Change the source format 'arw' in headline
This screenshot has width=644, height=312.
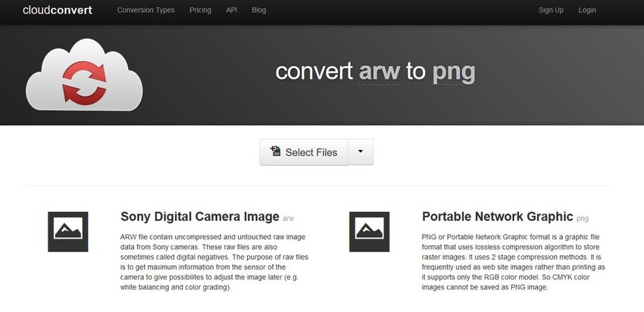pyautogui.click(x=380, y=72)
